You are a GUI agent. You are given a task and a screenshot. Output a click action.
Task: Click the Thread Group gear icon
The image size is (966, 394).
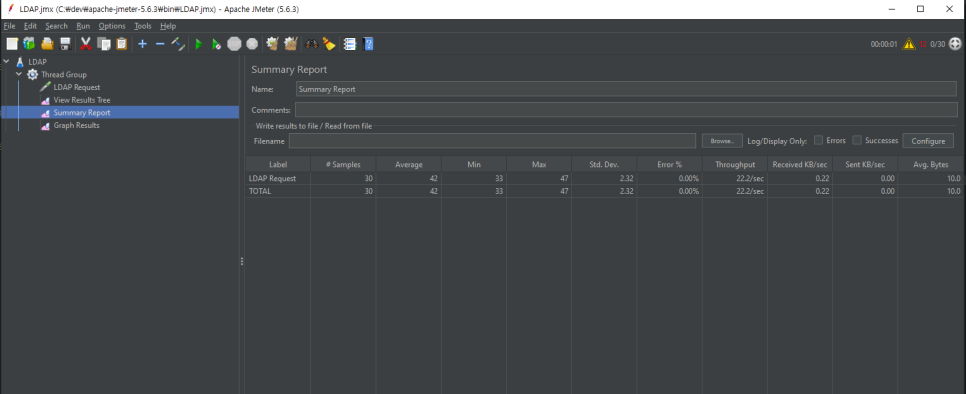coord(33,74)
